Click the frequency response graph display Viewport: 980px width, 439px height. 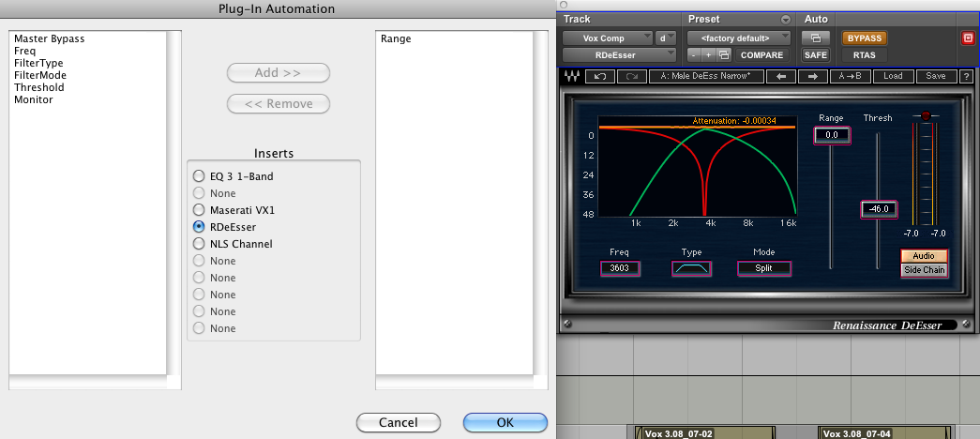tap(698, 166)
